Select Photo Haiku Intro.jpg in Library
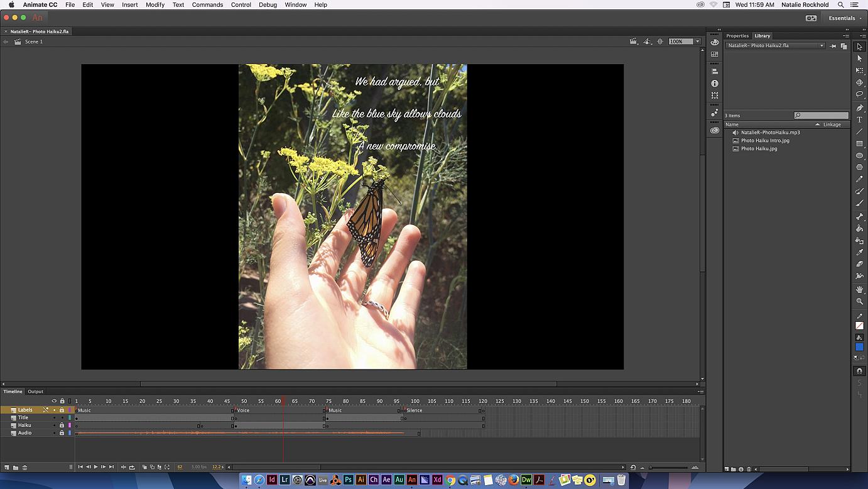 pyautogui.click(x=765, y=141)
